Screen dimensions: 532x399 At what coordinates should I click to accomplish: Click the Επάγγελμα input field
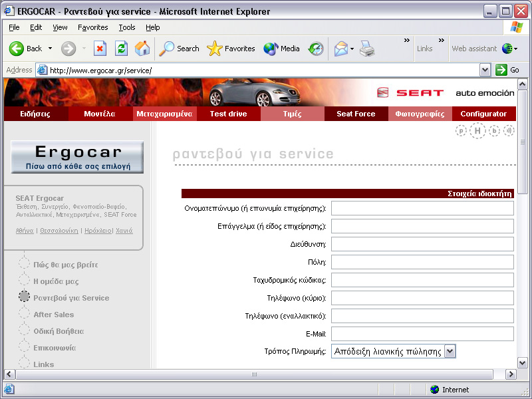pos(422,226)
